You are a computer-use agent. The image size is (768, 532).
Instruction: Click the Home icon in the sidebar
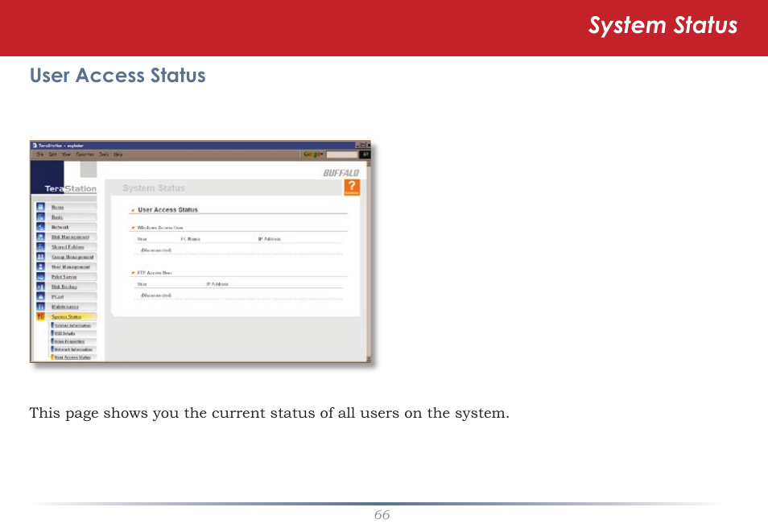(40, 207)
